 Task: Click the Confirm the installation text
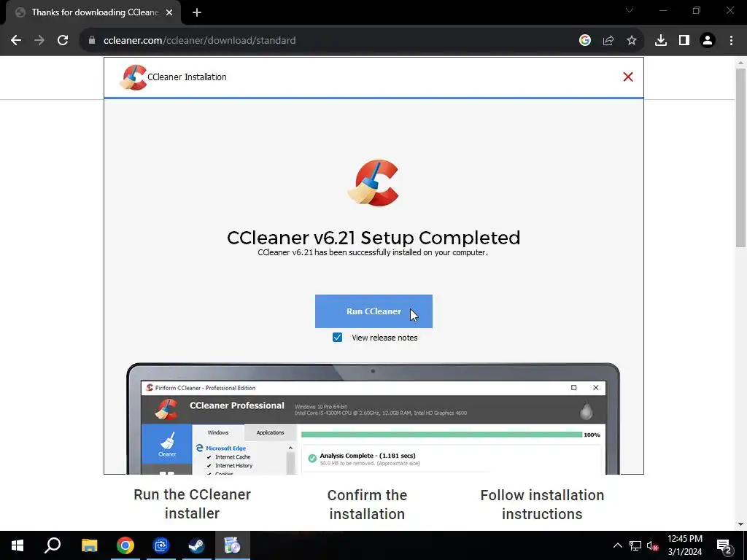368,505
